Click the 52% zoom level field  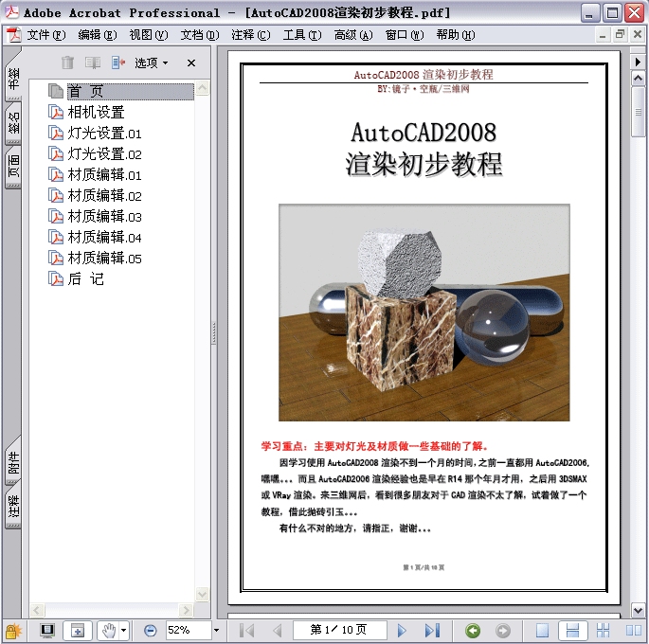[189, 631]
